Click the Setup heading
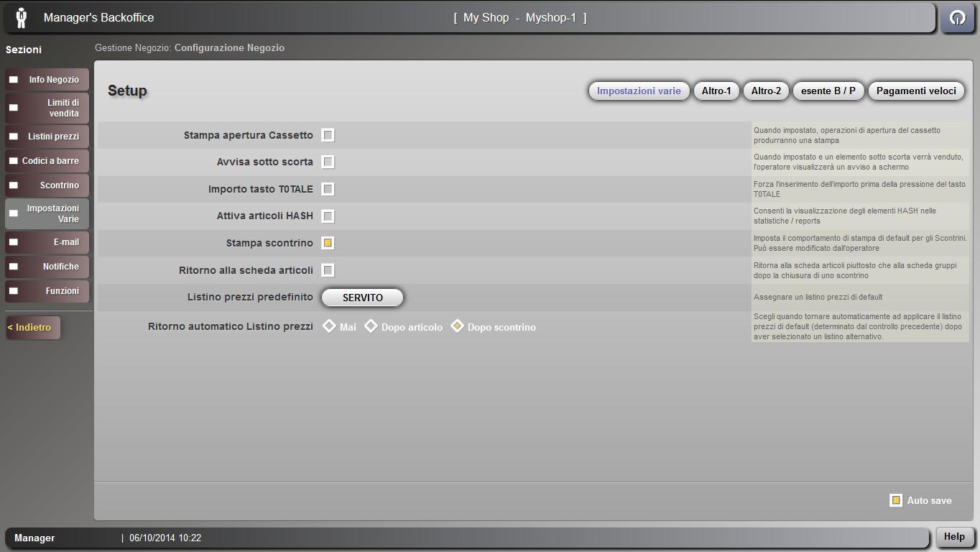980x552 pixels. point(127,91)
